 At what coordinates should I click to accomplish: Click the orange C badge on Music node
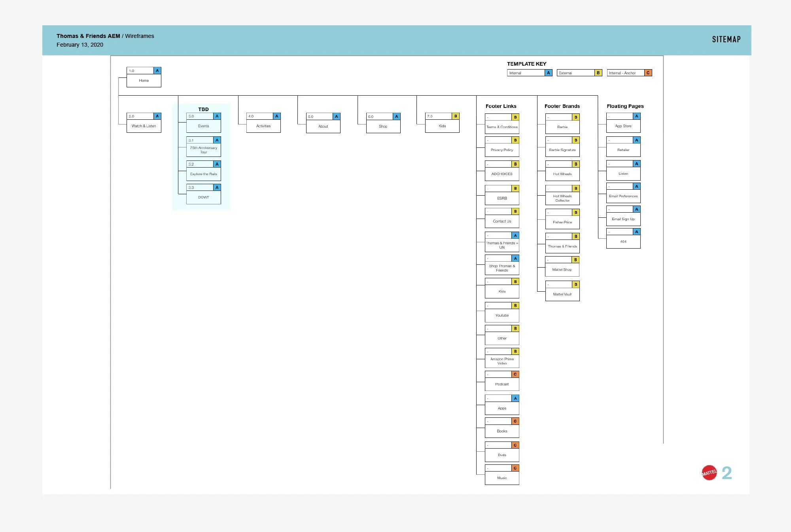point(515,468)
